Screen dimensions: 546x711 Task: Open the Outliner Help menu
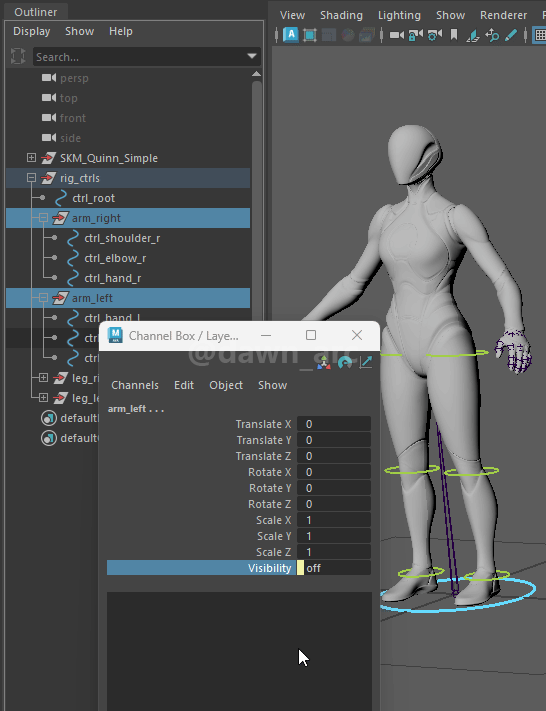click(121, 31)
